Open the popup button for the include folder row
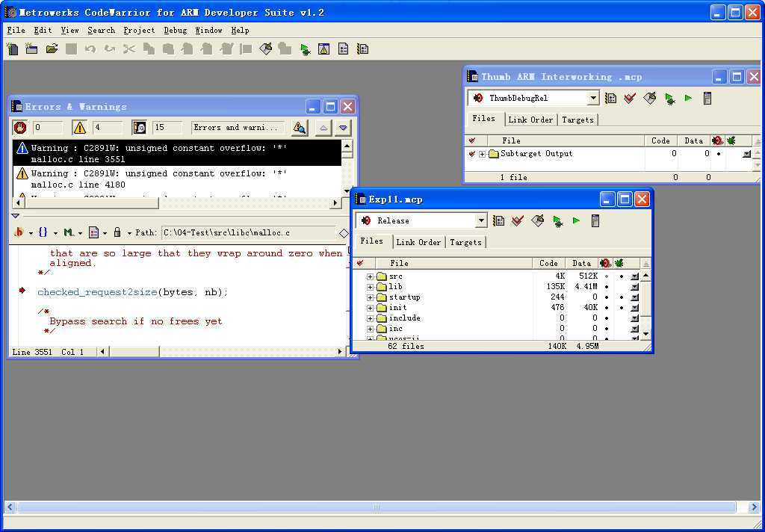 634,318
